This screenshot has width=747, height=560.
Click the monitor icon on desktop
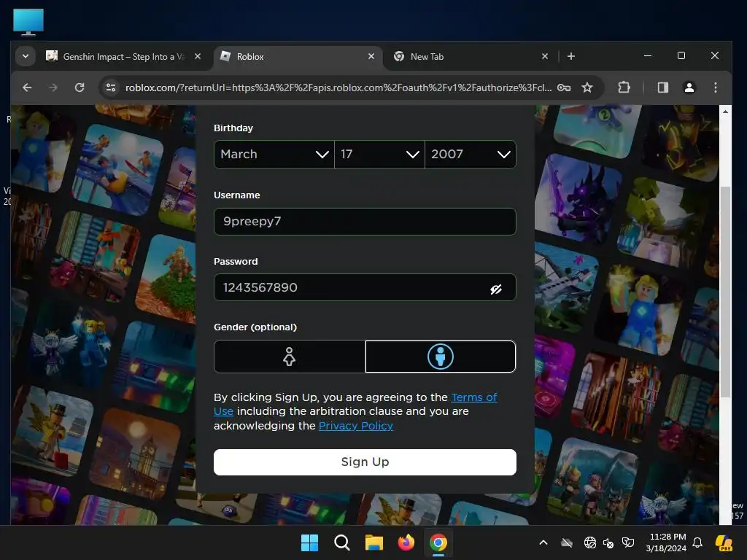(28, 22)
